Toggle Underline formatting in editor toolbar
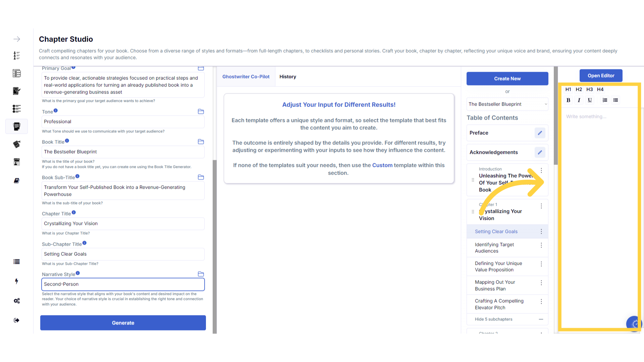The width and height of the screenshot is (644, 362). 590,100
